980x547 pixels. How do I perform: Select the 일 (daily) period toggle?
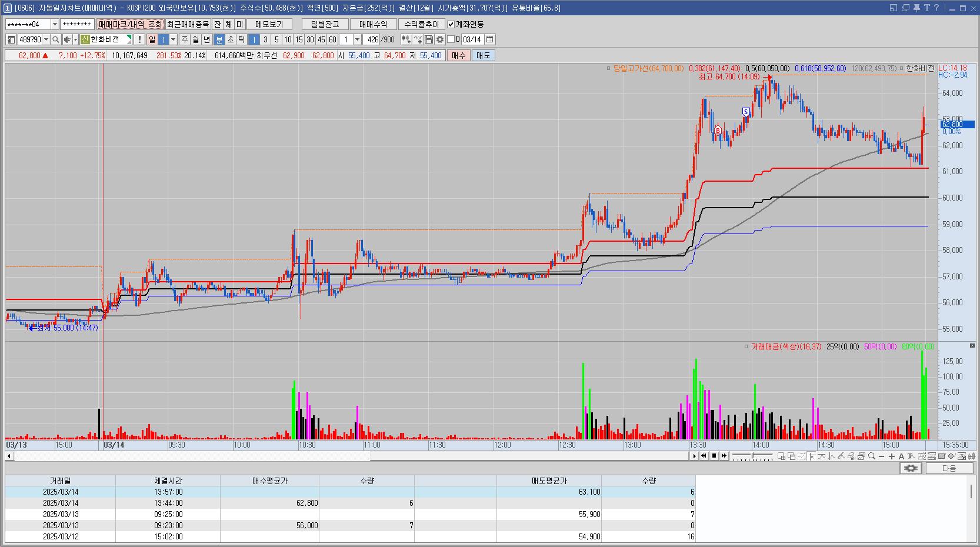pos(152,39)
